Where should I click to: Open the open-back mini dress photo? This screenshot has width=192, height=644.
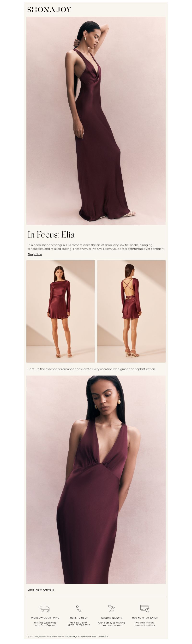point(131,311)
